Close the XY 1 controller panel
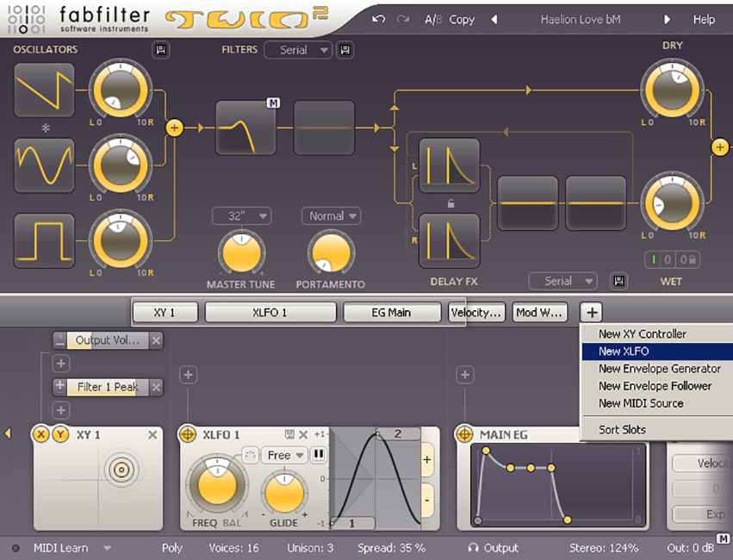 coord(152,435)
